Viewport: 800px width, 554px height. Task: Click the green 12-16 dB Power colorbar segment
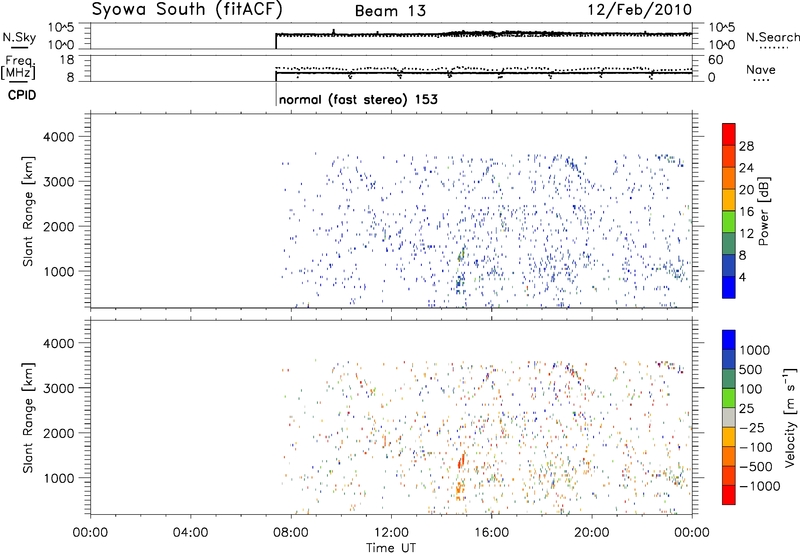click(729, 221)
